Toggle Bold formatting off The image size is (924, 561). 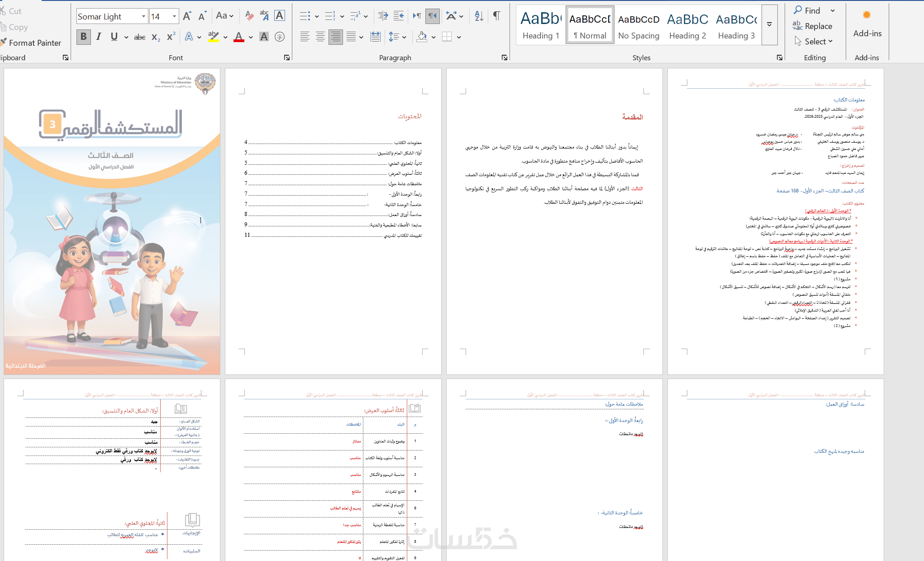pyautogui.click(x=83, y=37)
